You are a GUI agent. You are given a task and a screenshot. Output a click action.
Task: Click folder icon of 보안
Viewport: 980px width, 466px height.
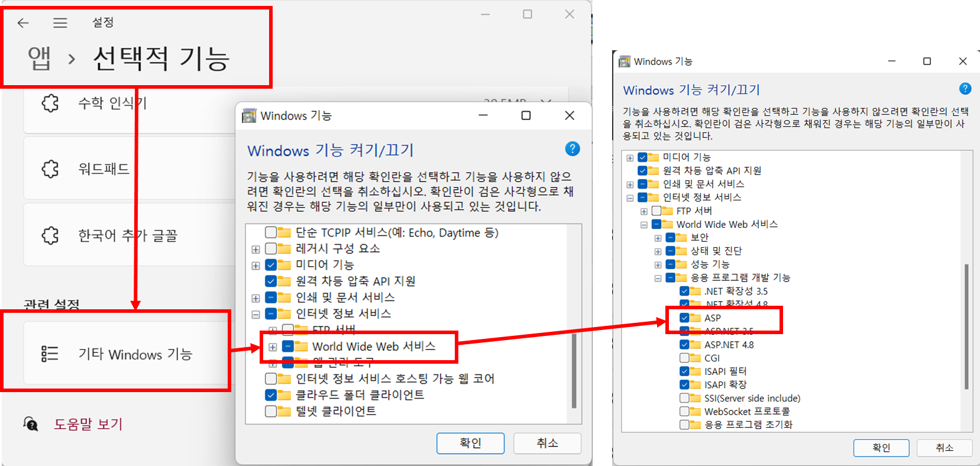(681, 237)
